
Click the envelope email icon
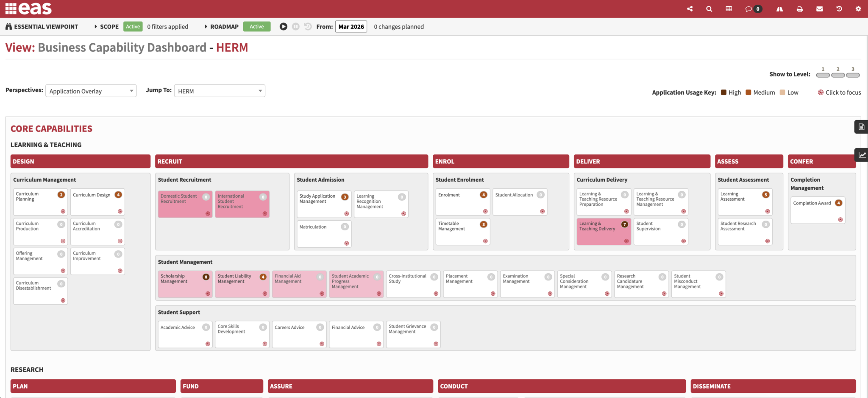820,8
